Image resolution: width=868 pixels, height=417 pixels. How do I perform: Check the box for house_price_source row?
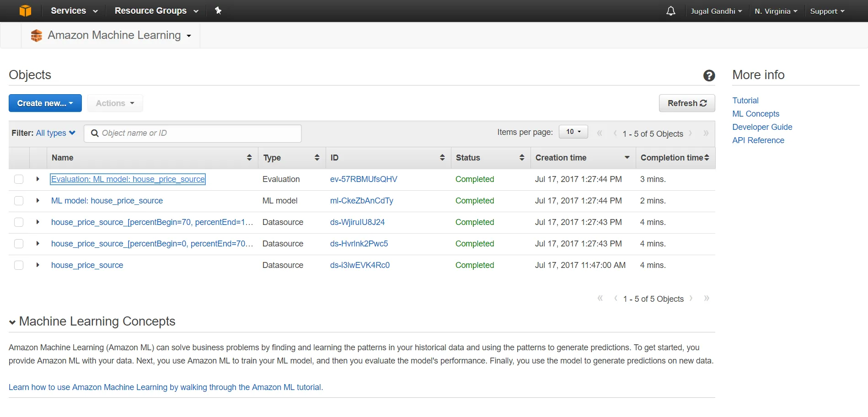coord(19,265)
